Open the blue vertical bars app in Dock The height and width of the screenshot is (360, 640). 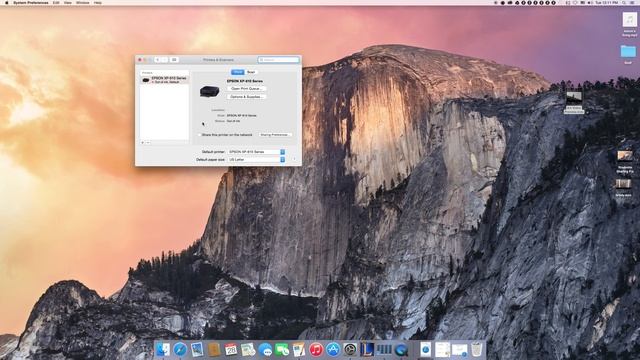coord(384,350)
